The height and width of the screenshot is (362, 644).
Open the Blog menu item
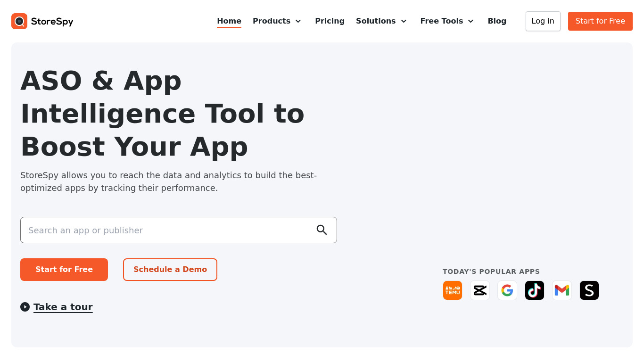tap(497, 21)
